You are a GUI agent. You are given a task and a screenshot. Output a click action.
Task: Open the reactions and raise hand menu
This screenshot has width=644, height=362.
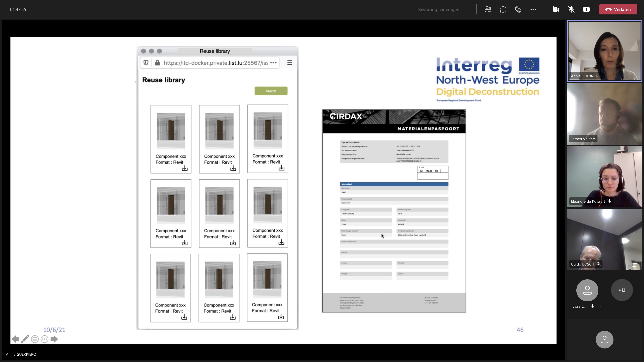click(518, 9)
